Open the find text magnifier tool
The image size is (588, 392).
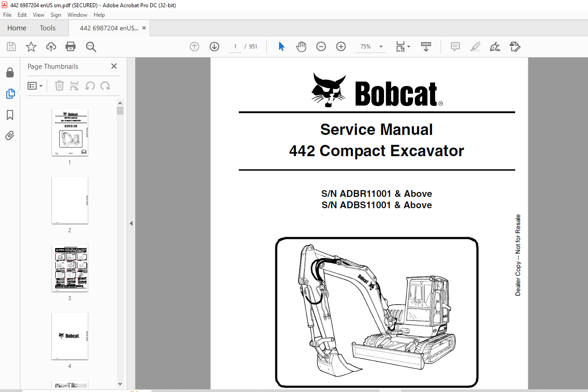[91, 47]
